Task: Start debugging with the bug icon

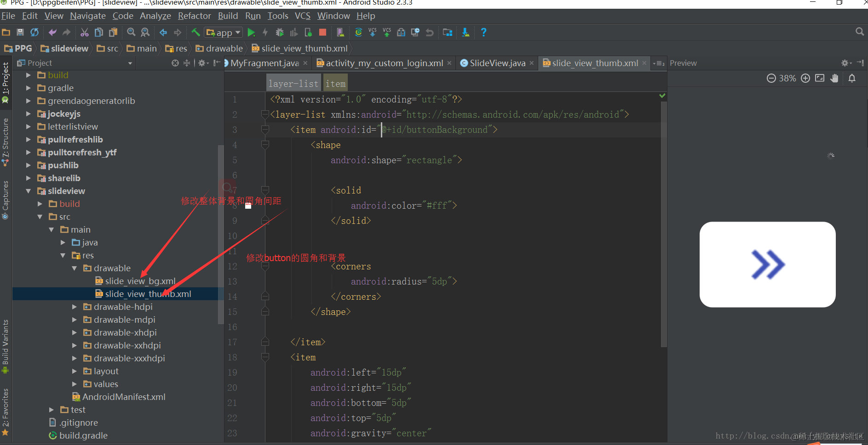Action: [x=280, y=32]
